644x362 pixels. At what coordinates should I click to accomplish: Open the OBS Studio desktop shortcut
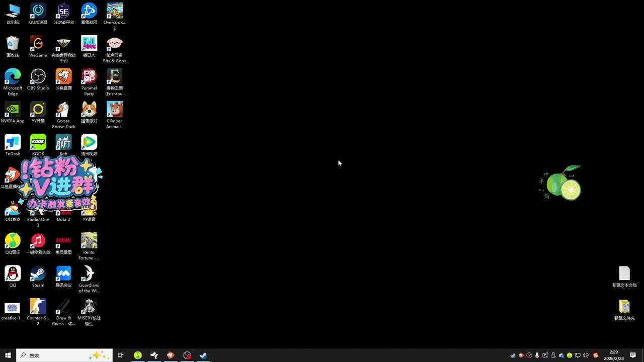[x=38, y=77]
